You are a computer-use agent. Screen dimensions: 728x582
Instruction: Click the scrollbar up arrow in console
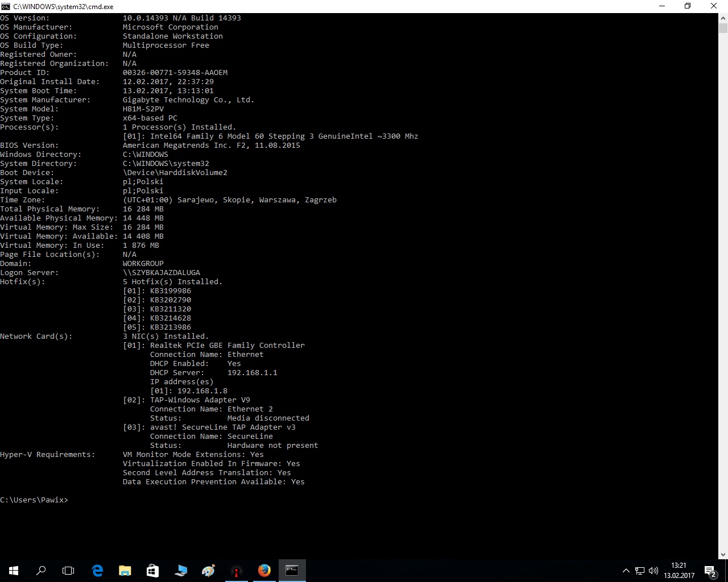point(723,18)
